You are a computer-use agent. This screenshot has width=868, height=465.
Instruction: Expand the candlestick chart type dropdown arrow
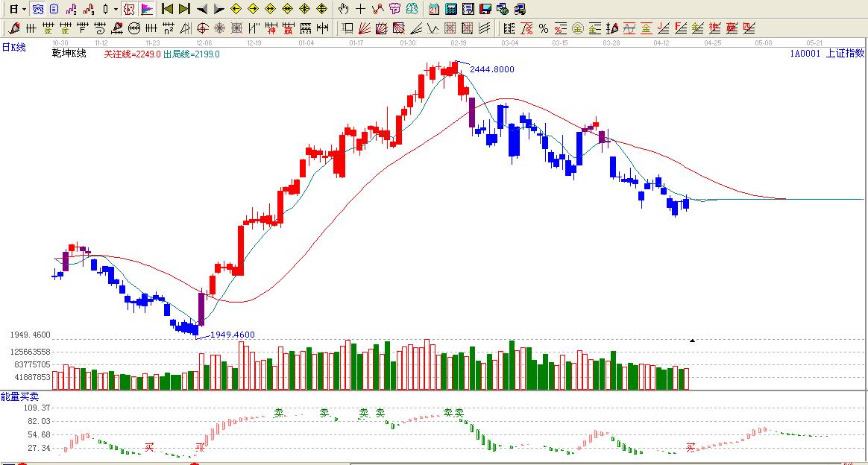point(116,9)
